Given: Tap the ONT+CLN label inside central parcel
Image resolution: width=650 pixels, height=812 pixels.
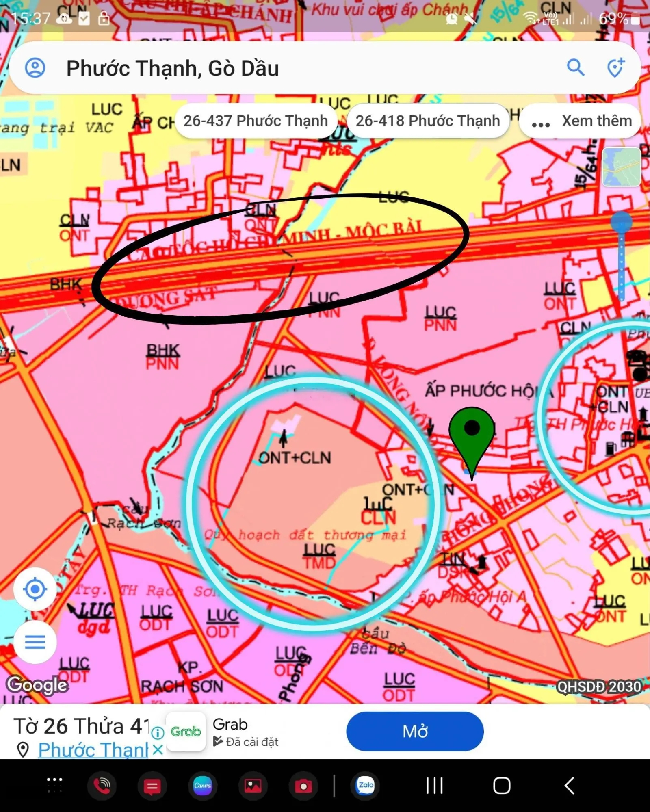Looking at the screenshot, I should click(295, 458).
